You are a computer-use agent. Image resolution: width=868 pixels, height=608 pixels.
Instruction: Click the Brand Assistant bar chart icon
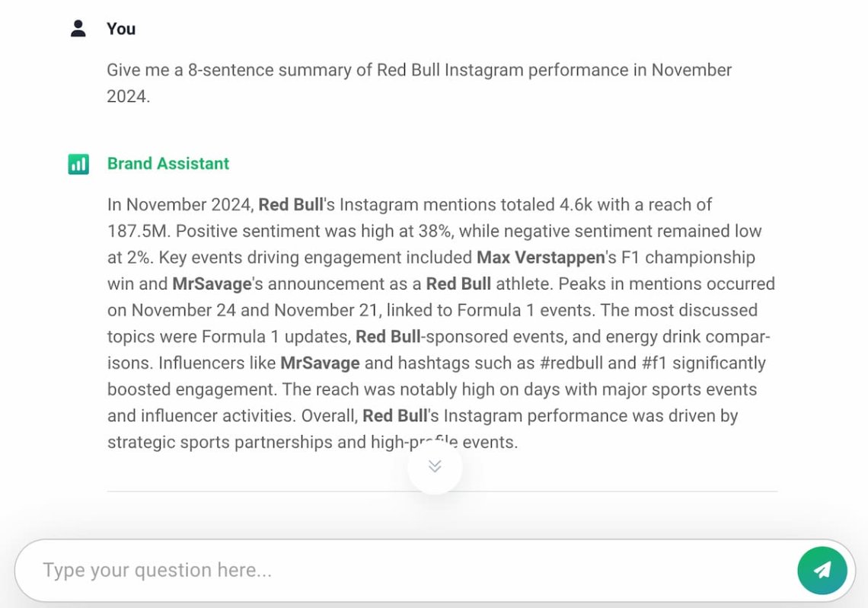[x=78, y=164]
